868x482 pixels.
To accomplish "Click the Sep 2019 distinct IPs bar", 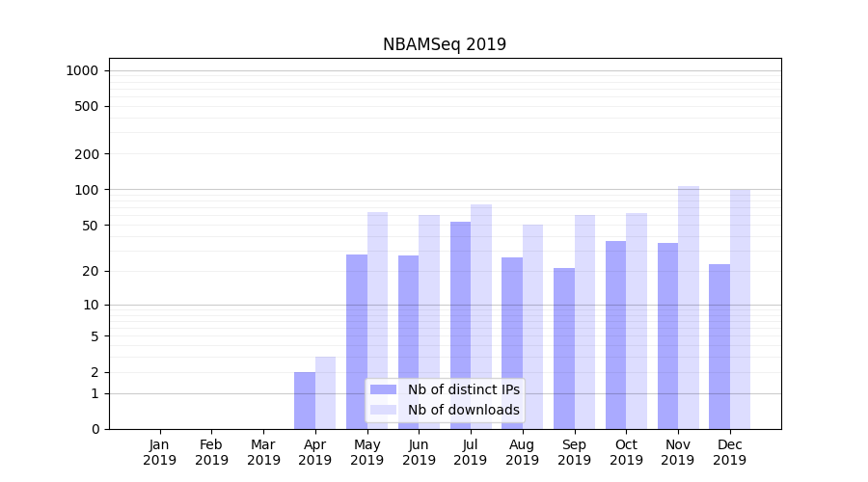I will 564,348.
